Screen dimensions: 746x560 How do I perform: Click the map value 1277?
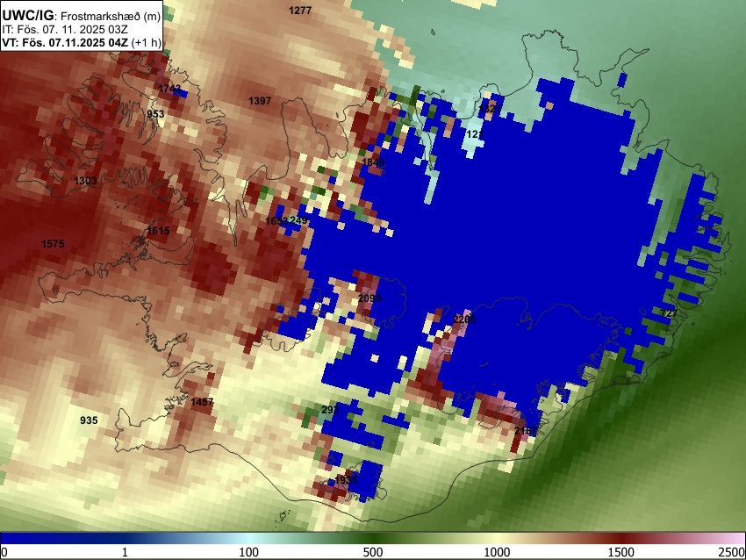tap(300, 10)
